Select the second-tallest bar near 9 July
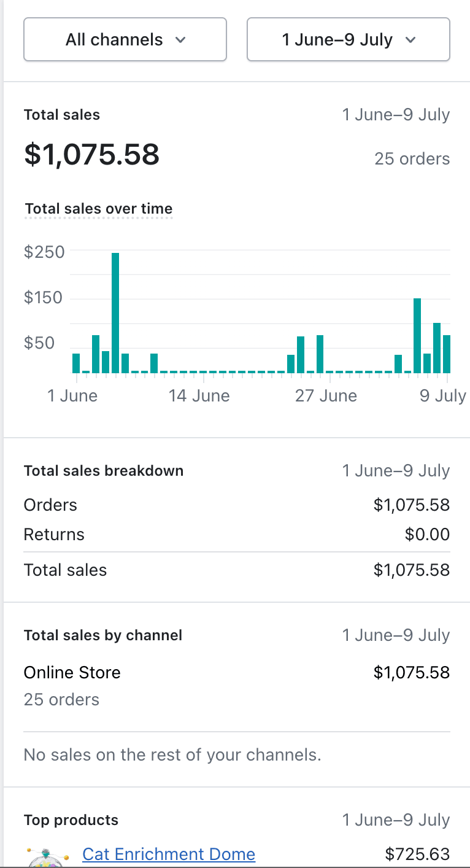Viewport: 470px width, 868px height. [x=417, y=335]
